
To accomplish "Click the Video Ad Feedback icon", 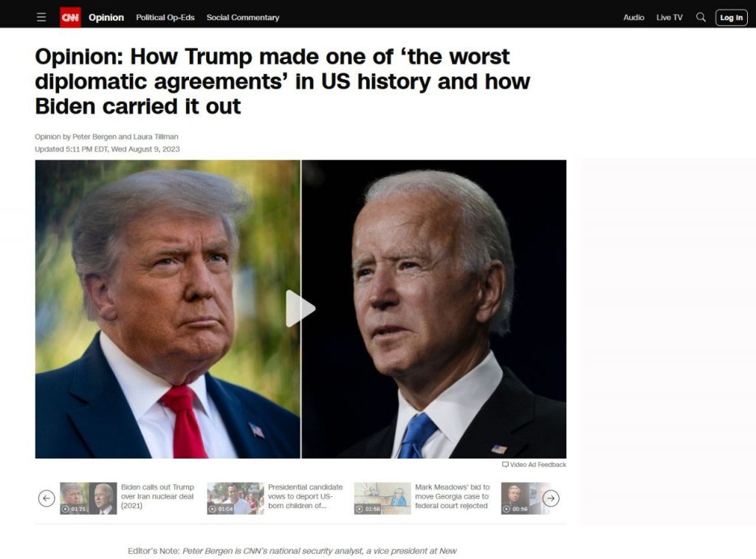I will (x=505, y=464).
